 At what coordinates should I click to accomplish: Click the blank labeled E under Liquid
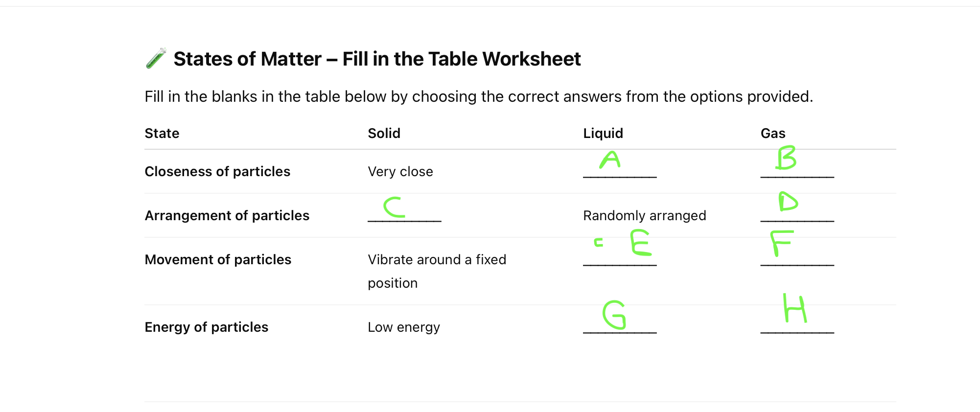619,259
